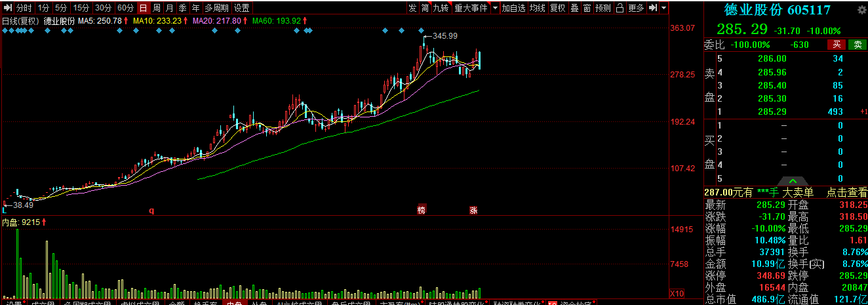Viewport: 868px width, 305px height.
Task: Click the right panel collapse arrow icon
Action: point(652,8)
